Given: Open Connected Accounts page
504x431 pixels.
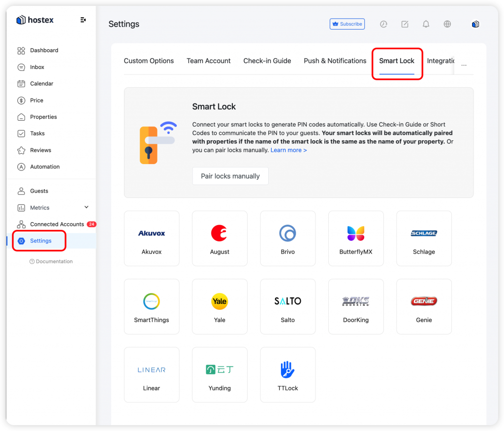Looking at the screenshot, I should [x=57, y=224].
